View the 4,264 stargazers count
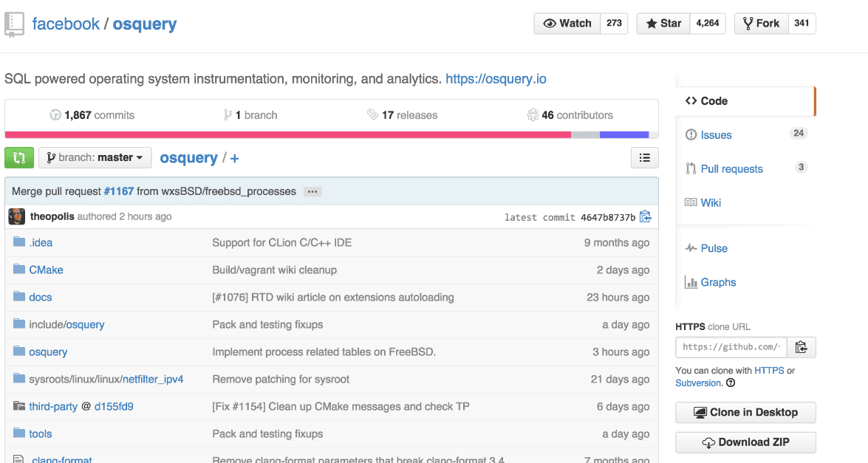 point(708,23)
